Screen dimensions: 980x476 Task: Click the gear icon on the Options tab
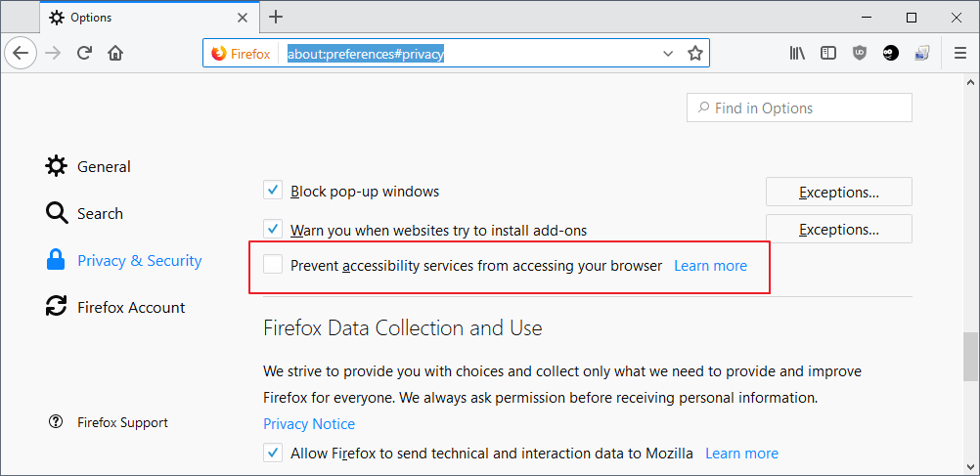coord(57,18)
